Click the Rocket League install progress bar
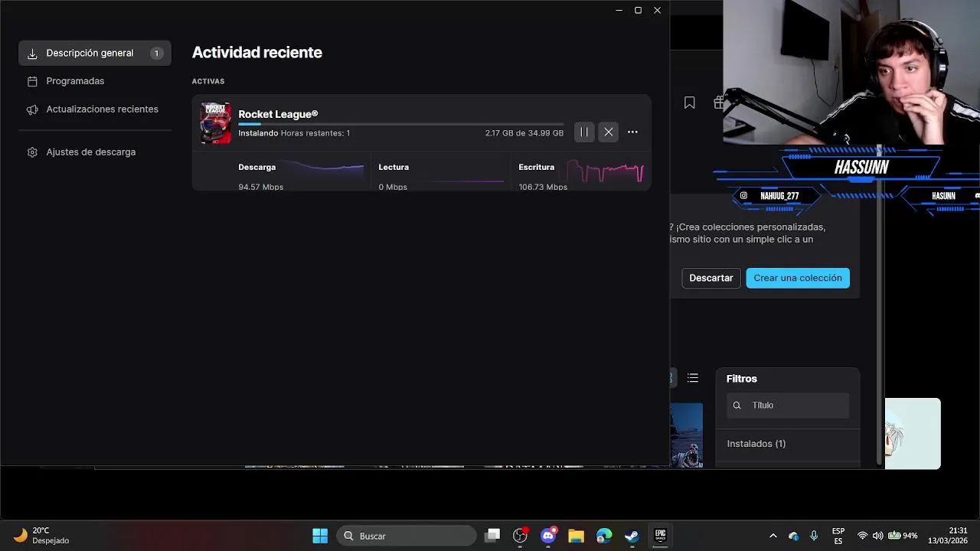This screenshot has height=551, width=980. coord(400,124)
